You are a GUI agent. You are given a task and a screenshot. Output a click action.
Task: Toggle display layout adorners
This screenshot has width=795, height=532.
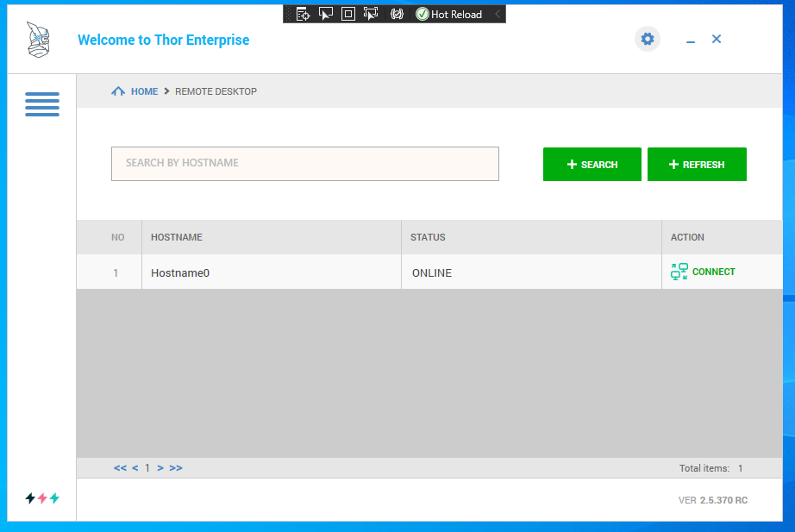click(x=347, y=14)
